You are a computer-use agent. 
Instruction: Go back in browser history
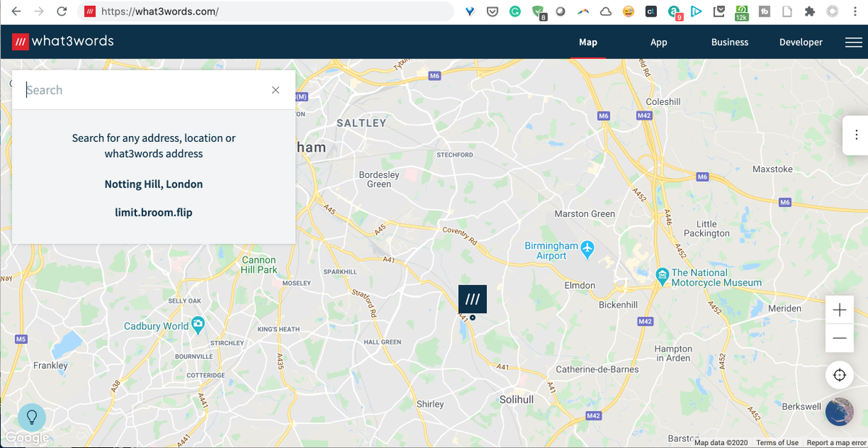(x=16, y=12)
